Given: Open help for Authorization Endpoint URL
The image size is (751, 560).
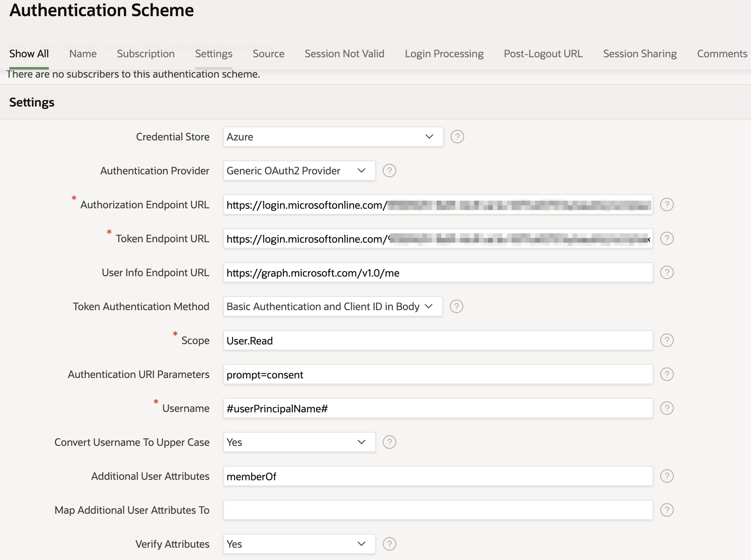Looking at the screenshot, I should point(667,204).
